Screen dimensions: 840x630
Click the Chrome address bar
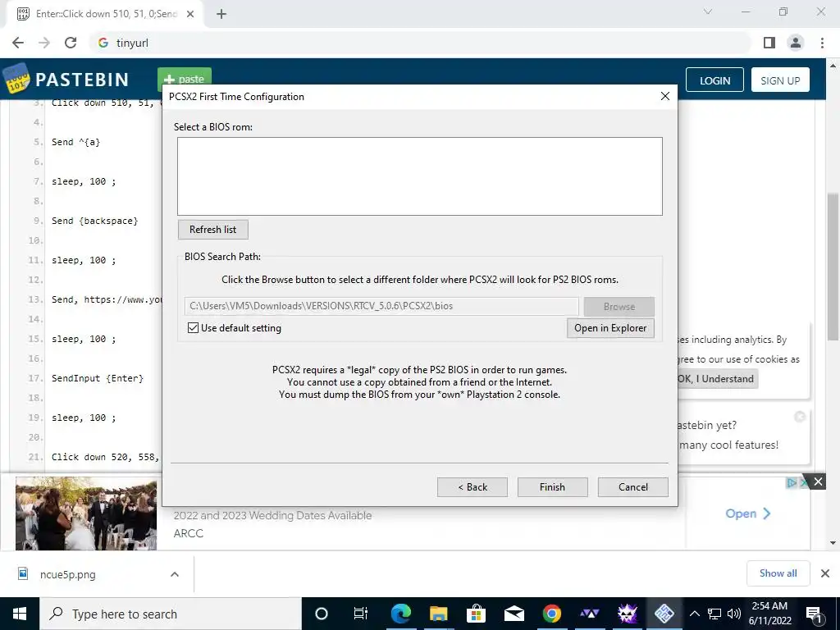pyautogui.click(x=420, y=43)
